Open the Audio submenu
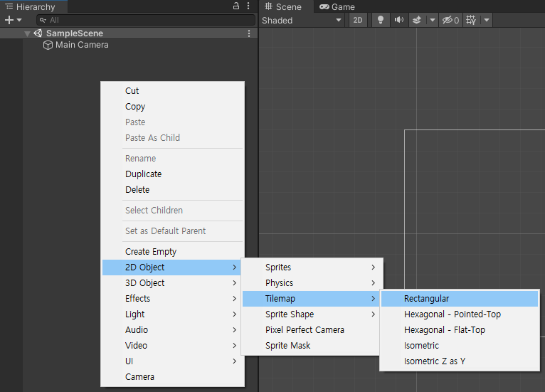The image size is (545, 392). pos(172,330)
